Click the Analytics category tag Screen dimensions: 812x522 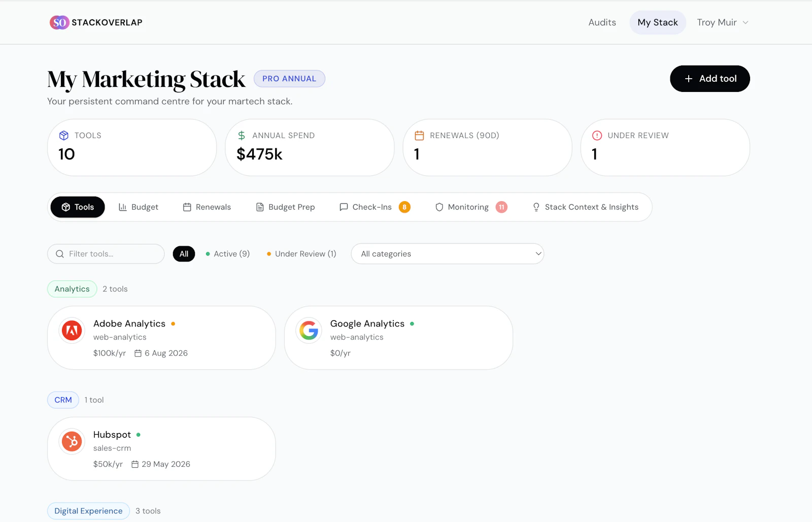(72, 289)
